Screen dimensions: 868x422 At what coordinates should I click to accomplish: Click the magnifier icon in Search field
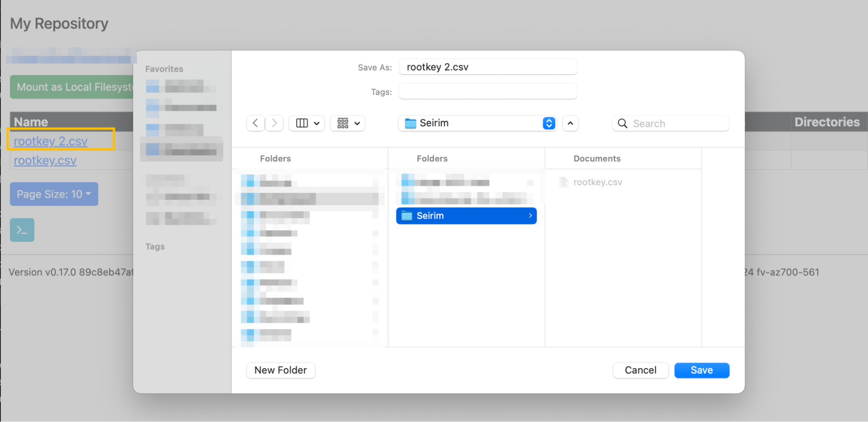[622, 123]
